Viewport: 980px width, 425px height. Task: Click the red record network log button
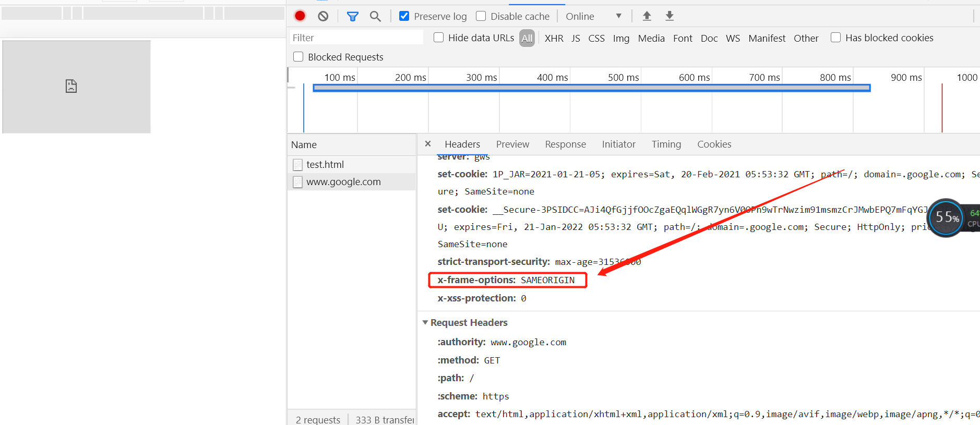pos(300,16)
